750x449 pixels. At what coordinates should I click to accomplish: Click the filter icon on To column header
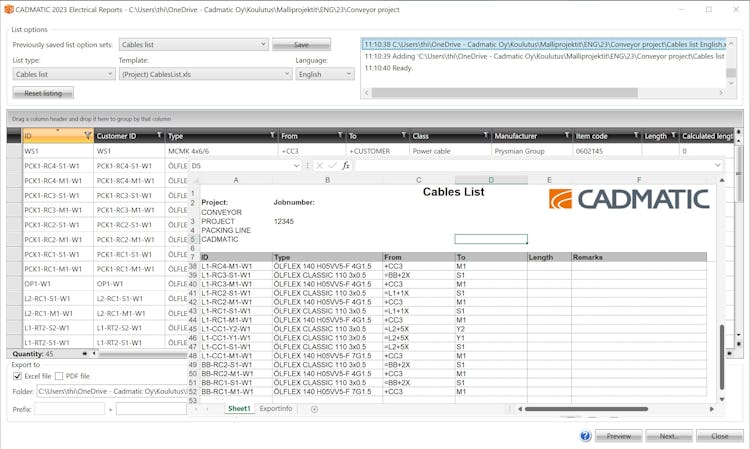tap(404, 136)
